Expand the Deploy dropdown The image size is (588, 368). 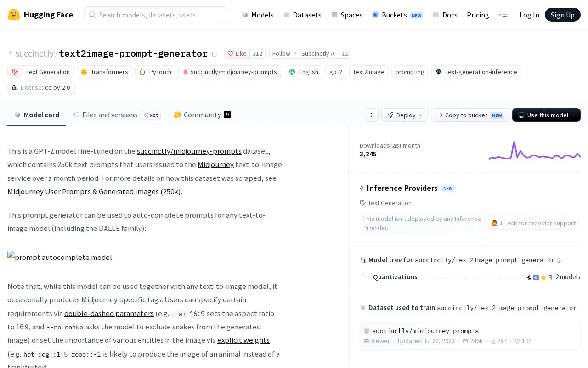pyautogui.click(x=405, y=115)
